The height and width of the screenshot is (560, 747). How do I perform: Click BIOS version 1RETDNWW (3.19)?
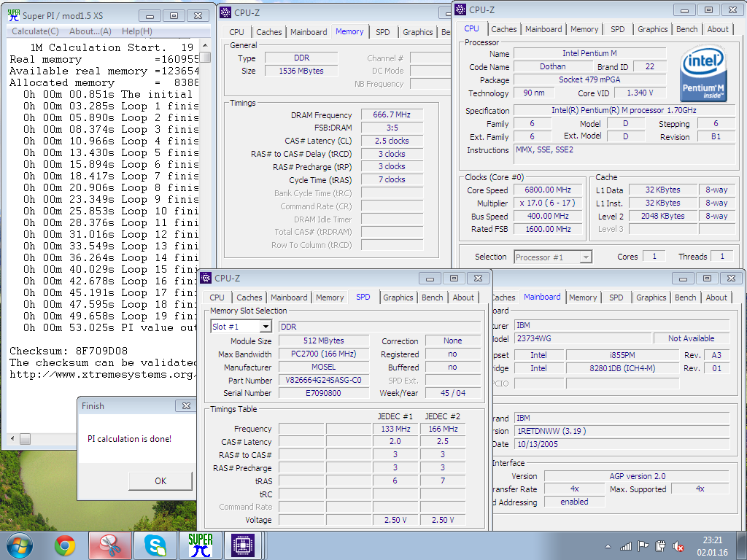pyautogui.click(x=622, y=431)
